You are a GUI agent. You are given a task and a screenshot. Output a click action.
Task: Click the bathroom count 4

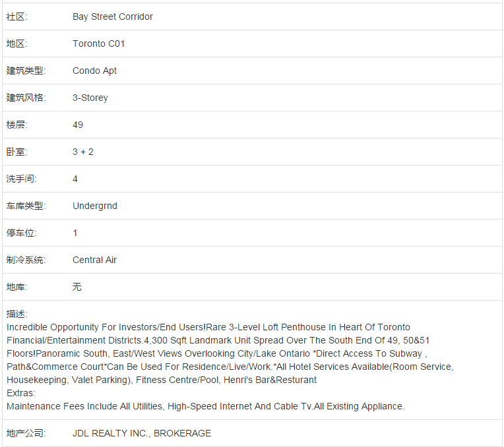(x=75, y=179)
